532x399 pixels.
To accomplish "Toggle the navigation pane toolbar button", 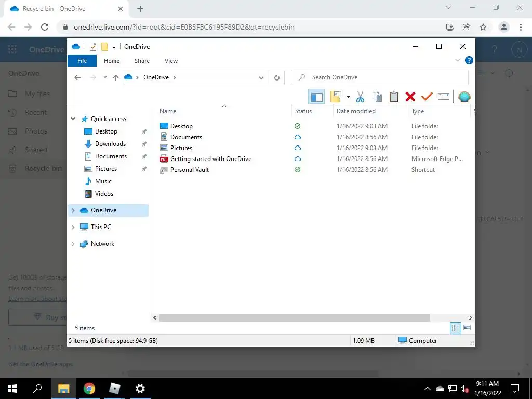I will tap(316, 97).
